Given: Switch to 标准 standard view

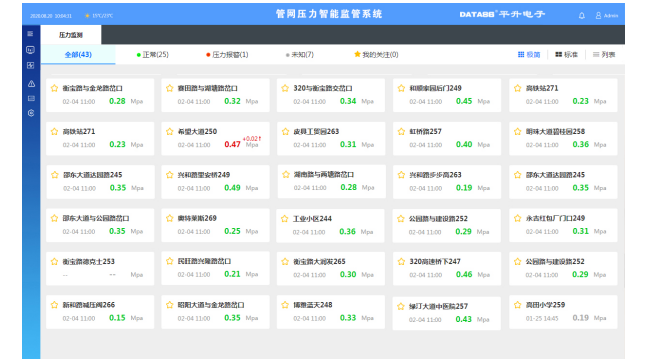Looking at the screenshot, I should pyautogui.click(x=566, y=55).
